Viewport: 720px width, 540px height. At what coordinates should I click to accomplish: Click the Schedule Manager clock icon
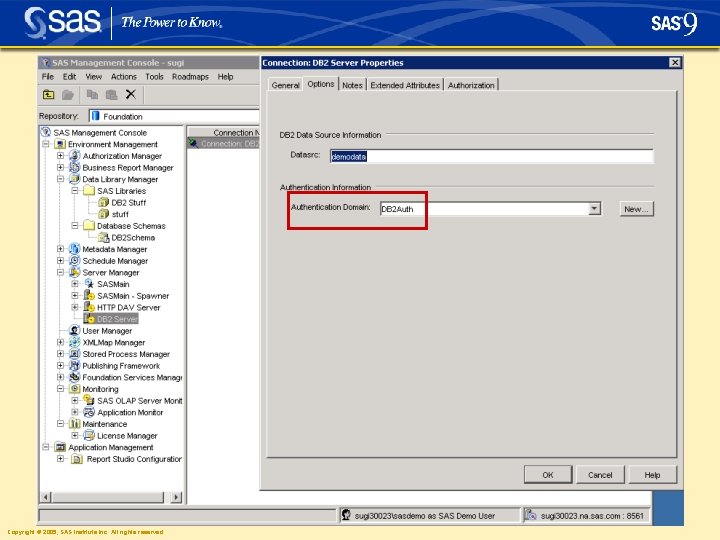click(x=74, y=260)
